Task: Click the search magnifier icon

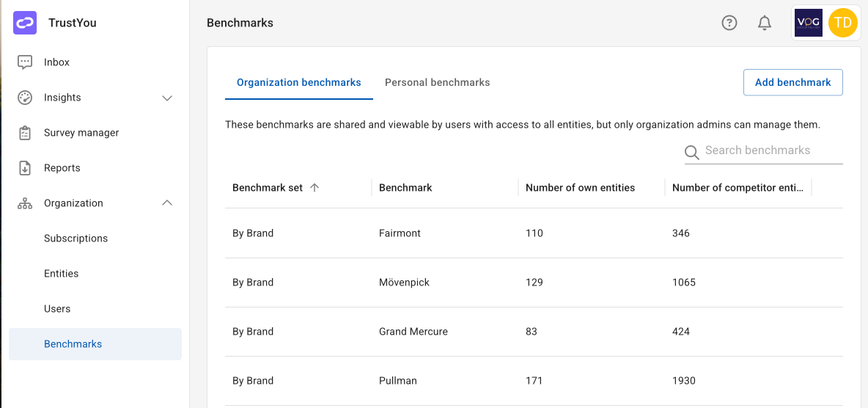Action: [692, 153]
